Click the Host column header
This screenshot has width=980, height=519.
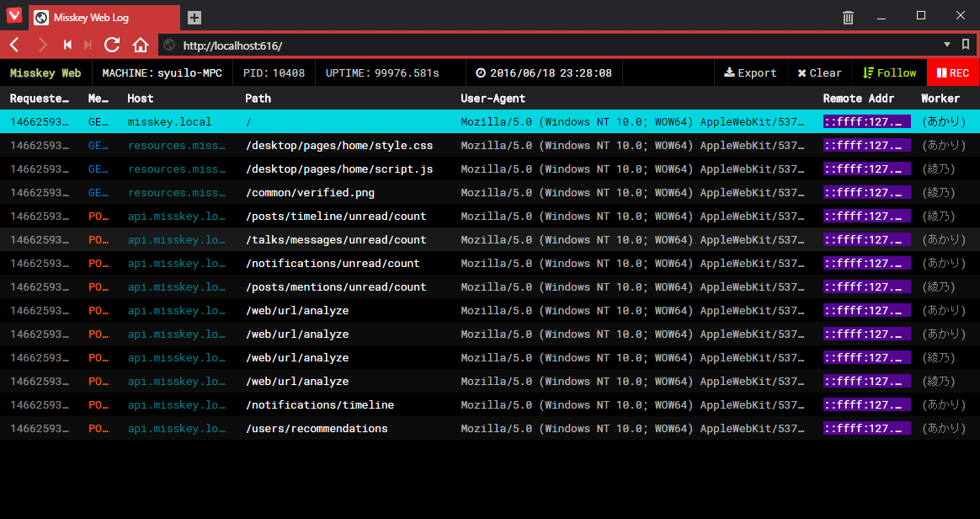coord(141,99)
